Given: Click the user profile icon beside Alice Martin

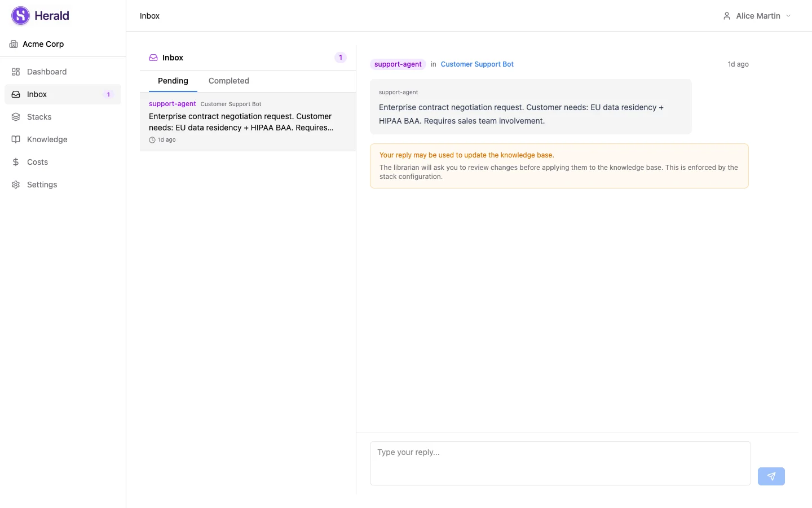Looking at the screenshot, I should click(727, 16).
